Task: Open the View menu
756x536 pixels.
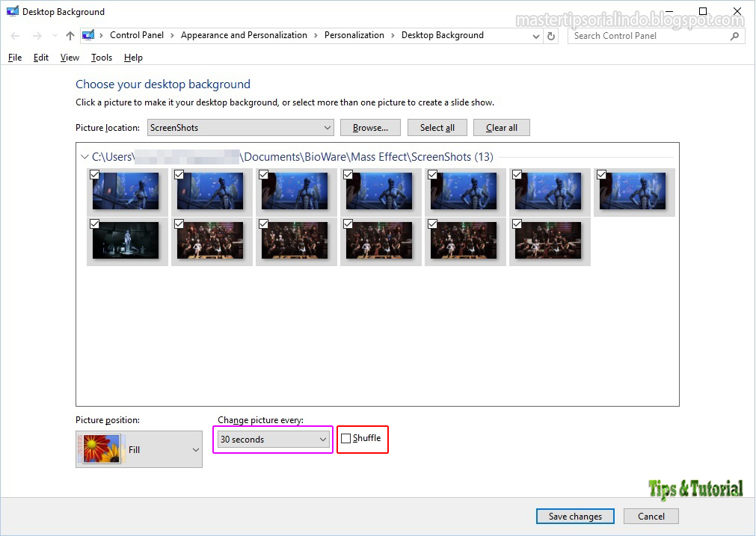Action: [70, 58]
